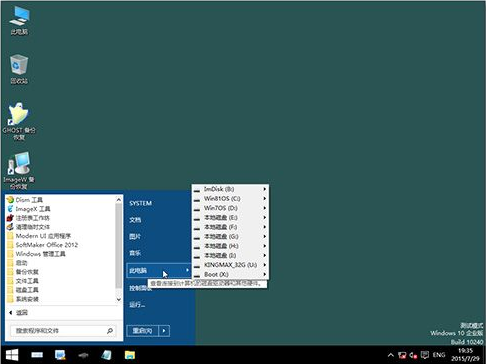Open the monitor icon on taskbar
The width and height of the screenshot is (486, 364).
pyautogui.click(x=60, y=355)
